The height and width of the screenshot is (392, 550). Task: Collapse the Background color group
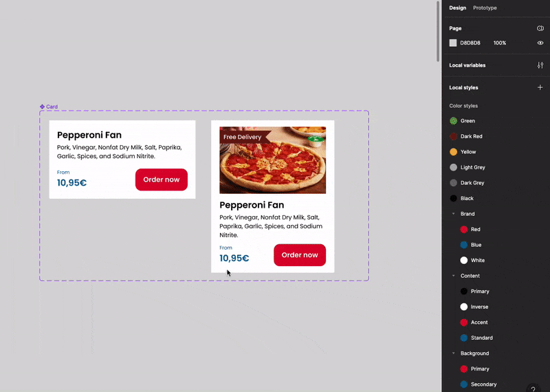454,353
